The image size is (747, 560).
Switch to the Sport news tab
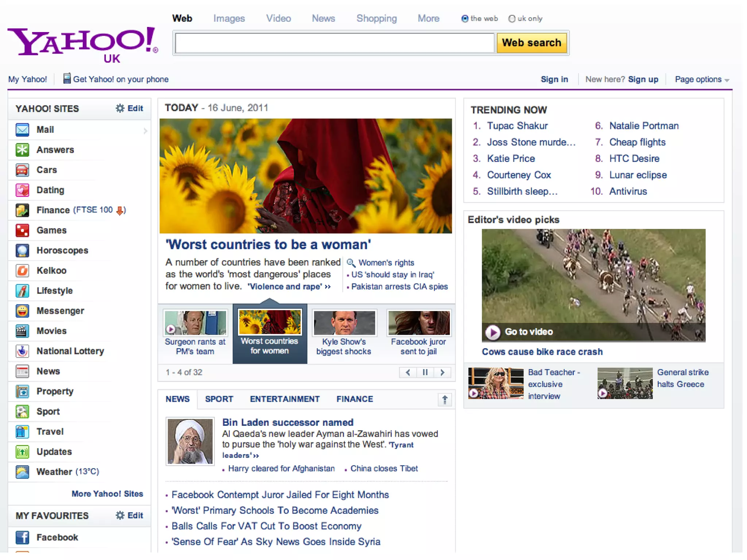(x=219, y=399)
